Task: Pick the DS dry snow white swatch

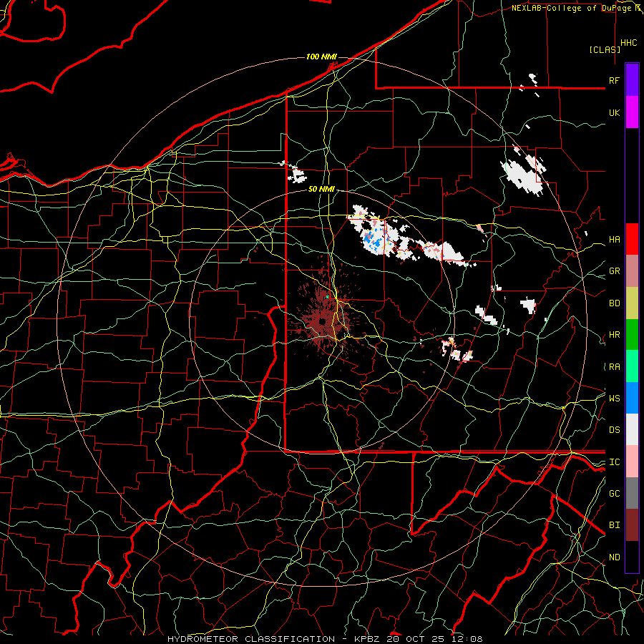Action: (x=632, y=429)
